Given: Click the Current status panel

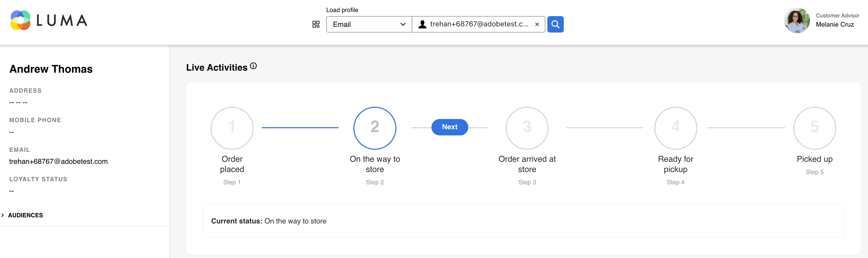Looking at the screenshot, I should pos(523,221).
